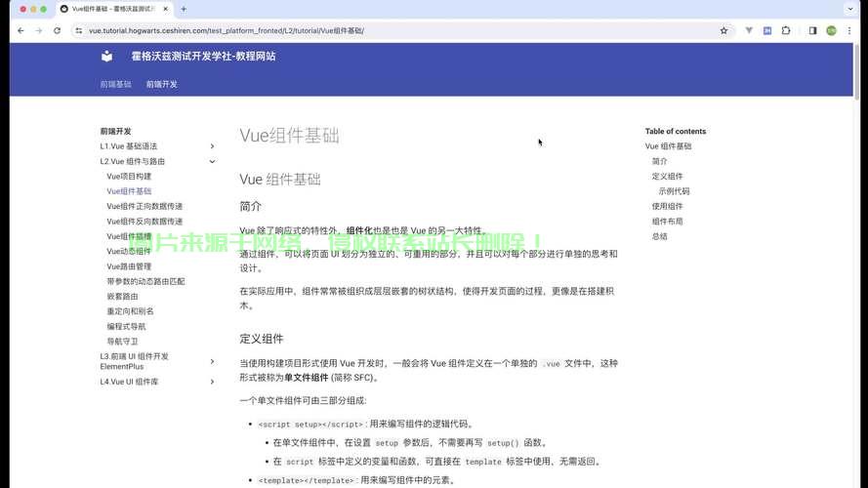Click the site logo in blue header

(x=106, y=57)
